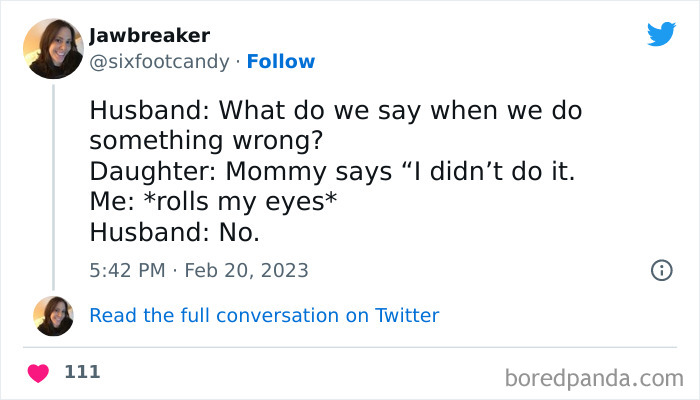Read the full conversation on Twitter
This screenshot has height=400, width=700.
point(264,316)
